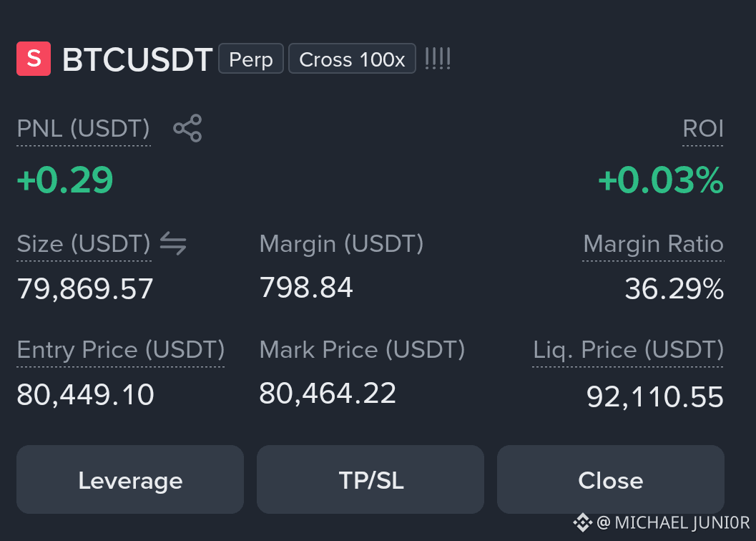
Task: Click the Cross 100x margin mode tag
Action: coord(352,59)
